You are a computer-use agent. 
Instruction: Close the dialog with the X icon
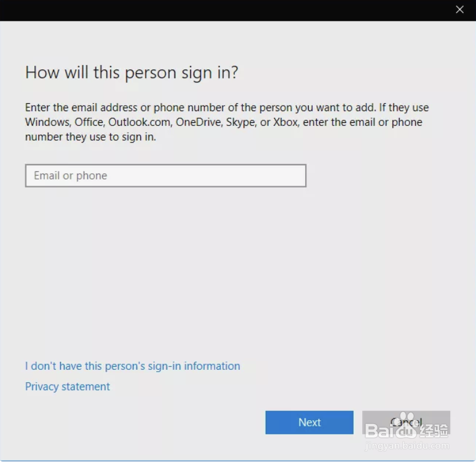[x=459, y=10]
